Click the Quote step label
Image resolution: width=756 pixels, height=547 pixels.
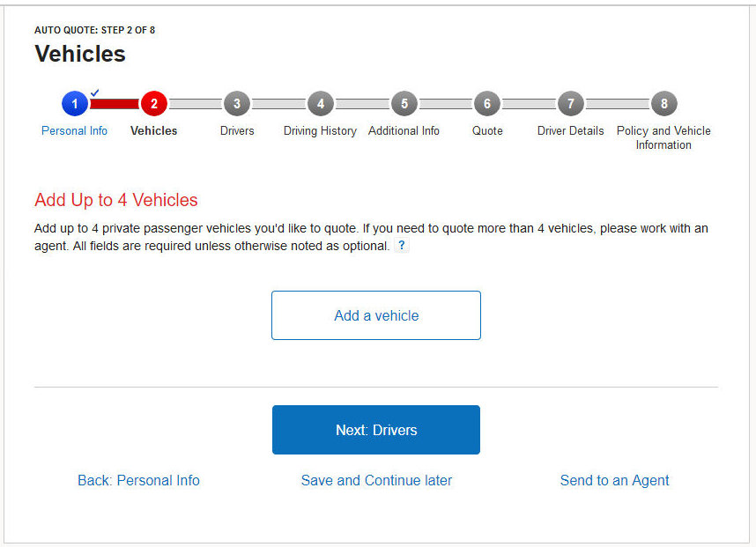(x=487, y=130)
